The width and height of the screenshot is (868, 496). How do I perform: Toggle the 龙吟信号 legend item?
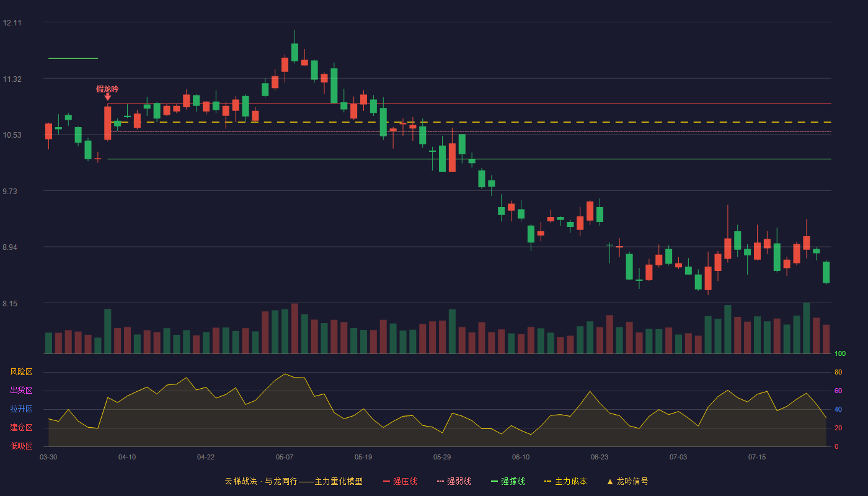point(627,481)
